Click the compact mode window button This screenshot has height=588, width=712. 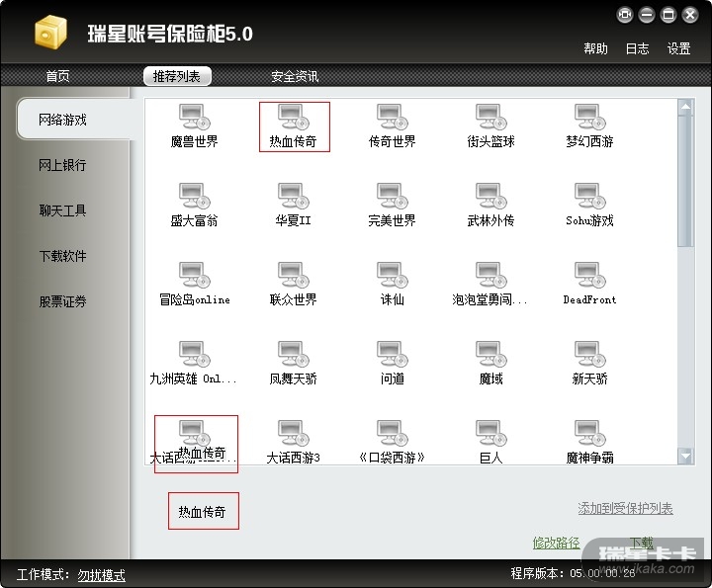coord(625,15)
